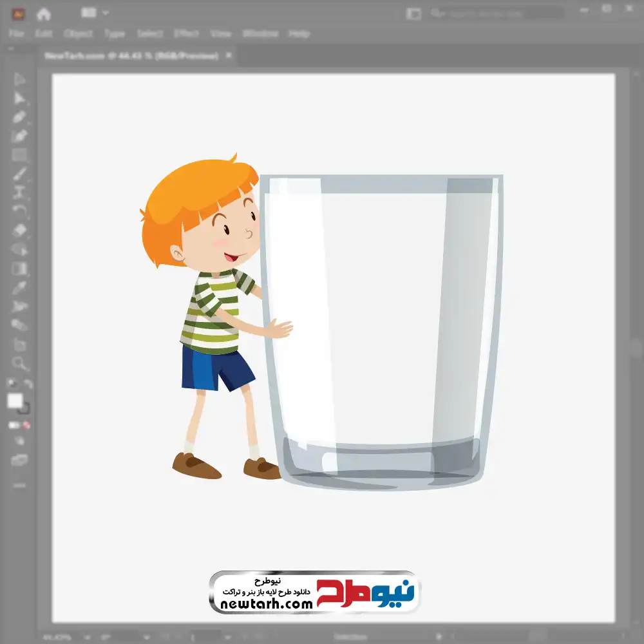Select the Eyedropper tool
This screenshot has height=644, width=644.
pos(19,287)
